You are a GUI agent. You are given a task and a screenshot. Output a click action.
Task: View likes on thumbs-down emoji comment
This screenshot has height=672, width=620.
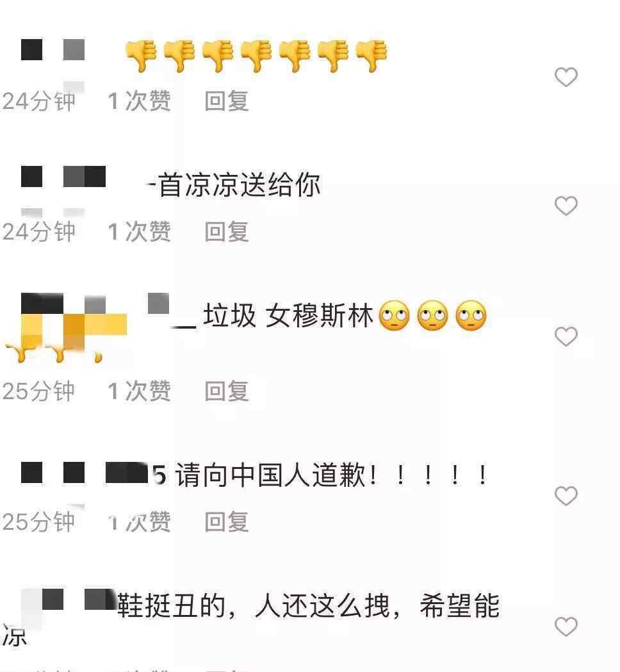[x=139, y=101]
